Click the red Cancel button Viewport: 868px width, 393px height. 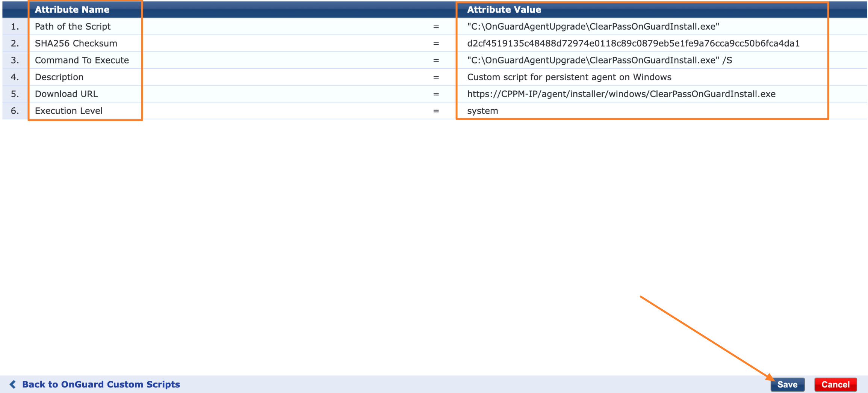[x=835, y=384]
